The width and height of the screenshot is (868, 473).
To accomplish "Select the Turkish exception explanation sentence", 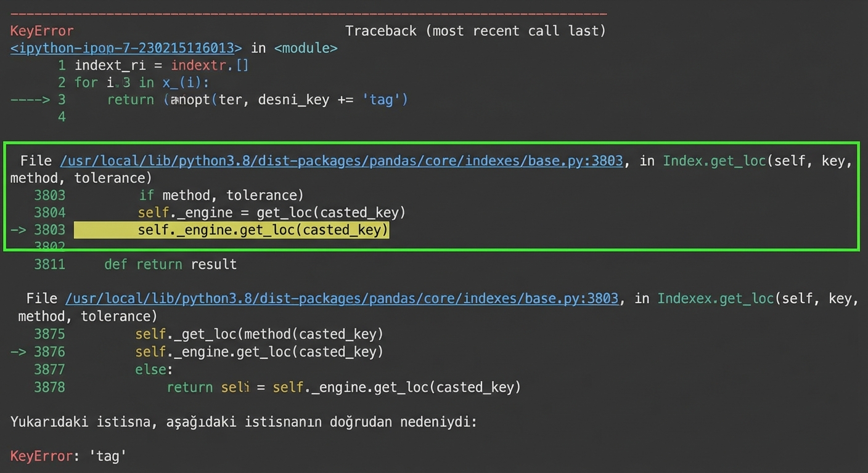I will point(243,422).
